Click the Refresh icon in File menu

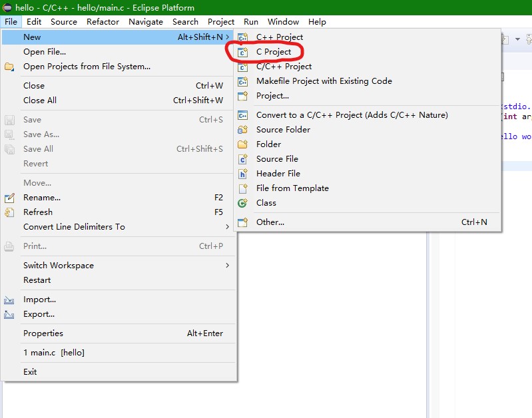pyautogui.click(x=9, y=212)
